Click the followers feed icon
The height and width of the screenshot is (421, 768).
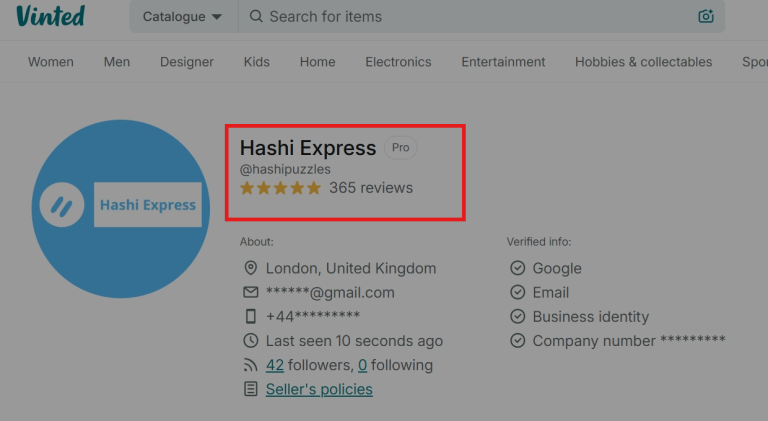(251, 365)
